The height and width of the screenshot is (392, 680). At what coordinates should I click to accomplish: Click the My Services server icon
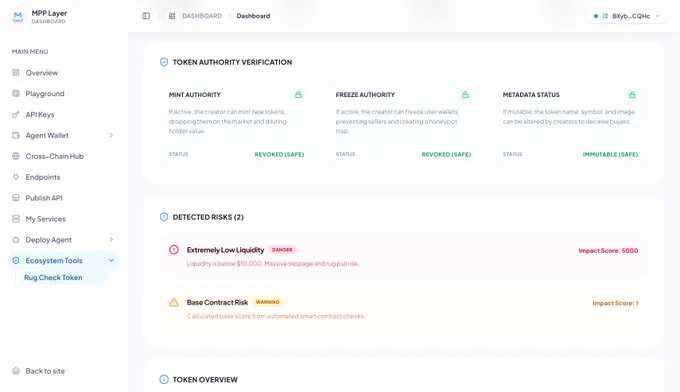pyautogui.click(x=16, y=219)
